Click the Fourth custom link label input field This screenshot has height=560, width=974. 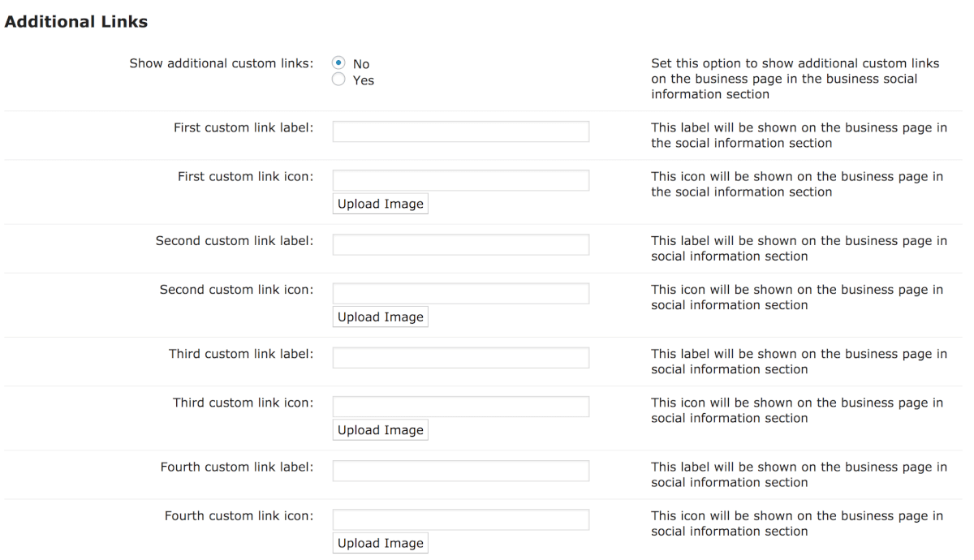click(460, 471)
